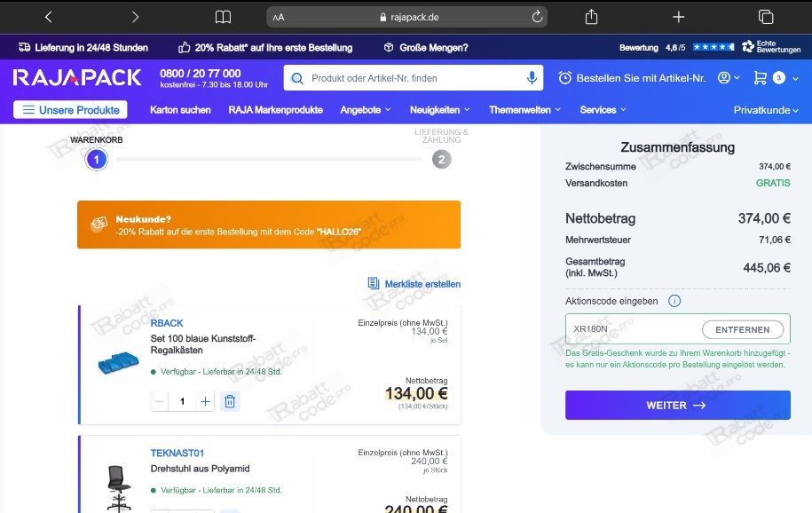The width and height of the screenshot is (812, 513).
Task: Delete the RBACK item with trash icon
Action: [230, 401]
